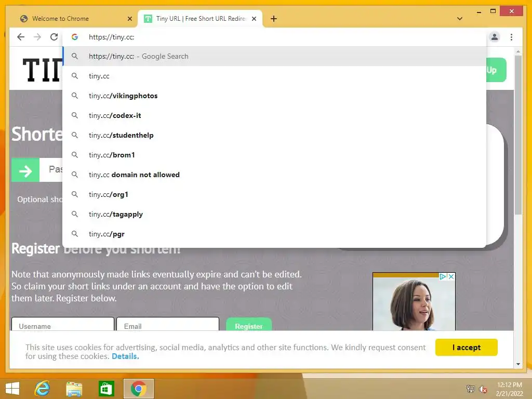
Task: Open File Explorer from the taskbar
Action: pyautogui.click(x=74, y=389)
